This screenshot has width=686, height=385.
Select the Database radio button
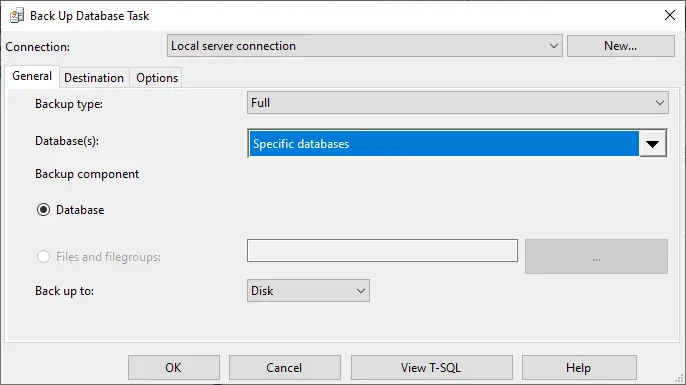(43, 210)
